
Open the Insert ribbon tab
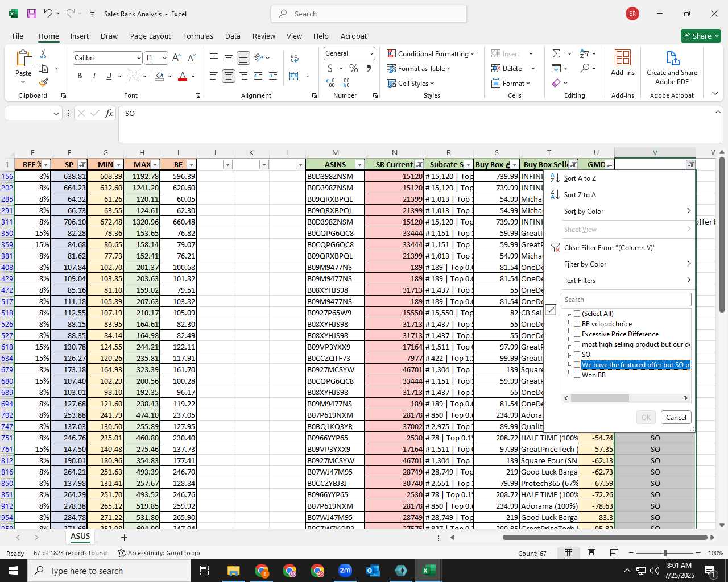point(80,36)
